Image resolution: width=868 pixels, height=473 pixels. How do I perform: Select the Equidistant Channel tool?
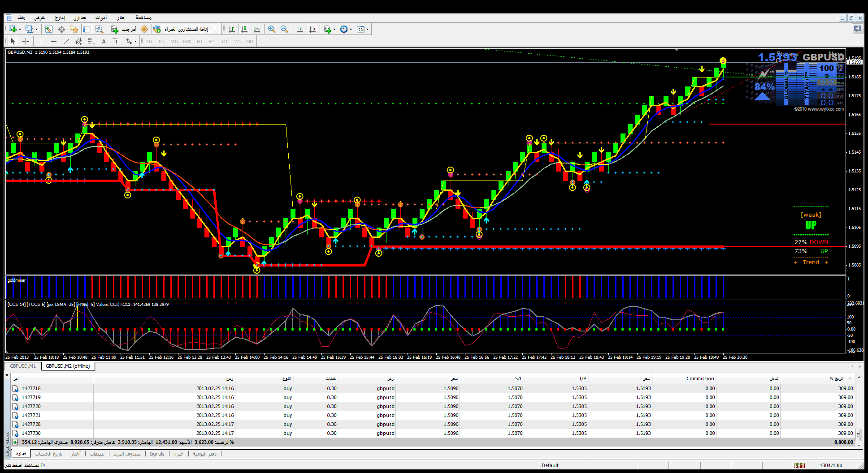click(x=79, y=41)
